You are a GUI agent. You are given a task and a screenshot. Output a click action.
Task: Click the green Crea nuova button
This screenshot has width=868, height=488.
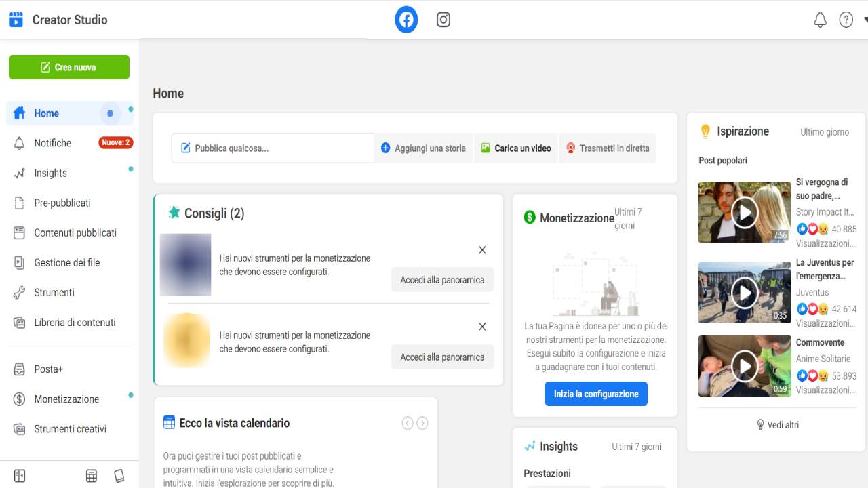[x=69, y=67]
